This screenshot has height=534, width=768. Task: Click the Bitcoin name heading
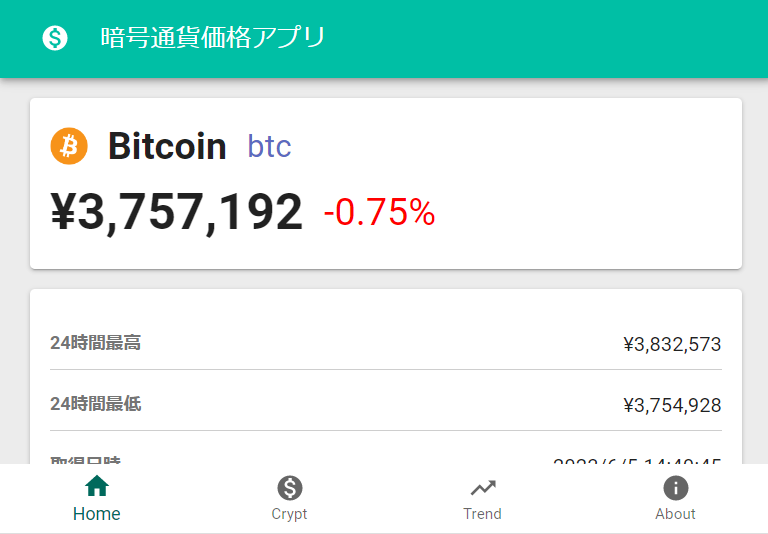(167, 146)
